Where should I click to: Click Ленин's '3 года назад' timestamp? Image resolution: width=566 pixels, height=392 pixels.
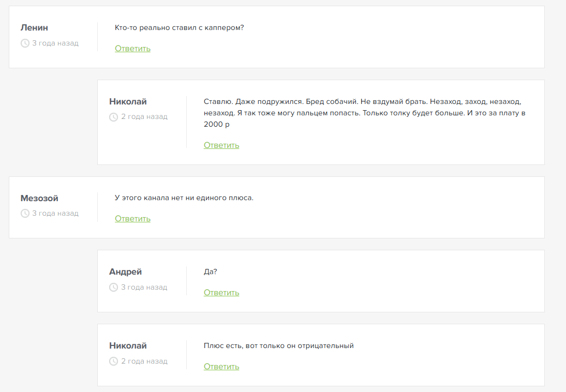click(55, 43)
